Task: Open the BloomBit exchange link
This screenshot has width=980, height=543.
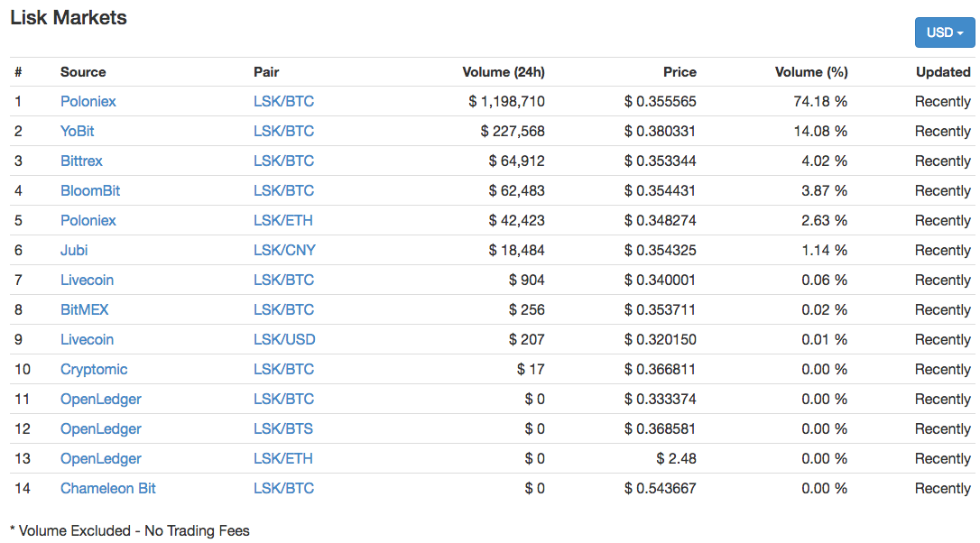Action: (x=90, y=190)
